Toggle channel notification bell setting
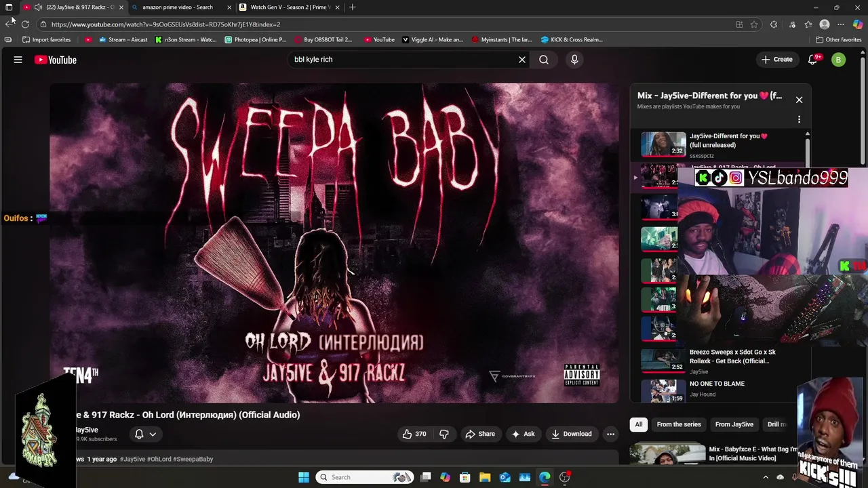 (x=139, y=434)
